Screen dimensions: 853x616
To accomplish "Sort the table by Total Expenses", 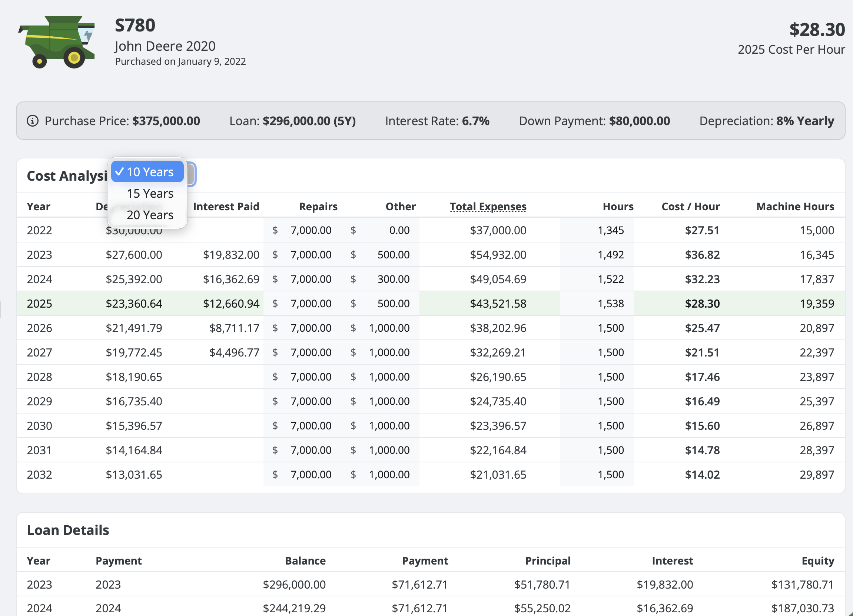I will 488,206.
